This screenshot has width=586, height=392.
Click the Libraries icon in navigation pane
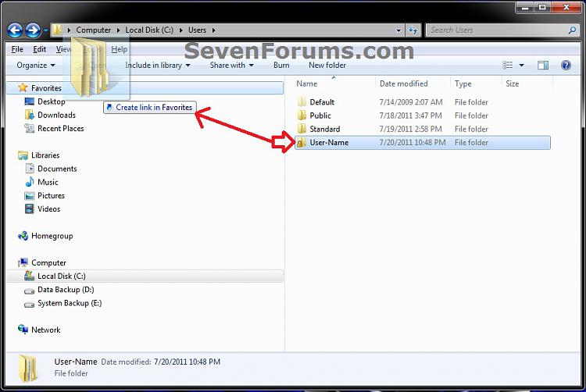23,155
